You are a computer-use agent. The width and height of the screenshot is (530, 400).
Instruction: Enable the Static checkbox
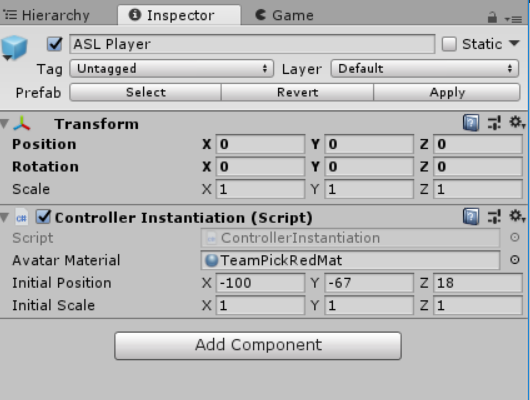click(x=449, y=44)
